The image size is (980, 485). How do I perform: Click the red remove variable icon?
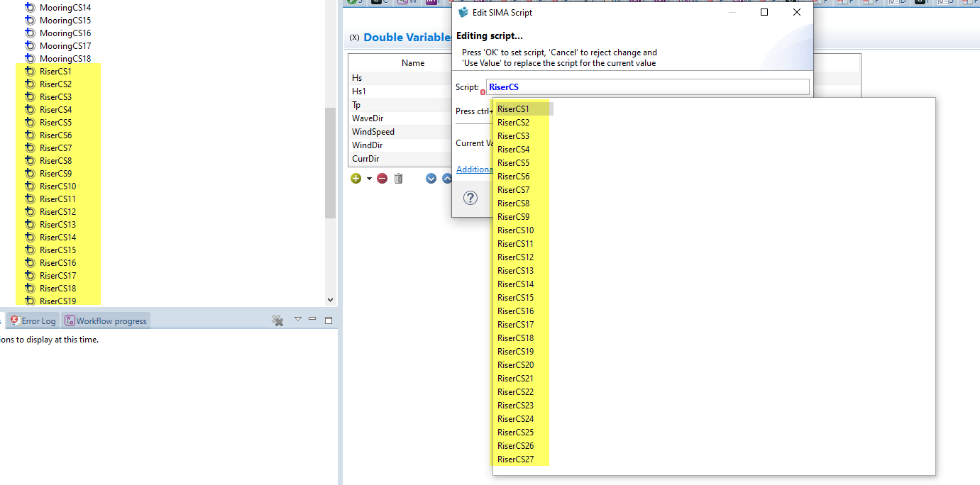tap(382, 179)
